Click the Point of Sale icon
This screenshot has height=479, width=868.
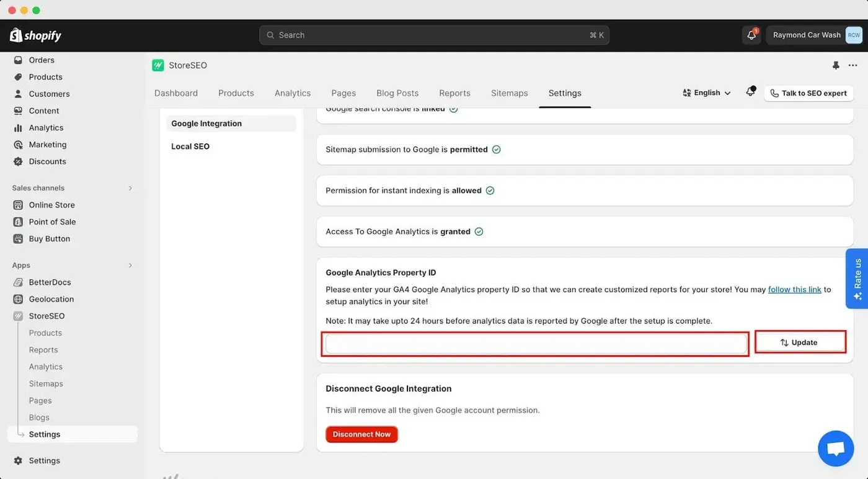tap(18, 222)
